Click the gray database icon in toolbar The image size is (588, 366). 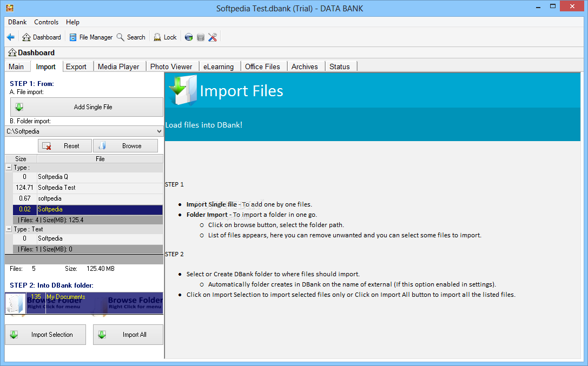coord(201,37)
